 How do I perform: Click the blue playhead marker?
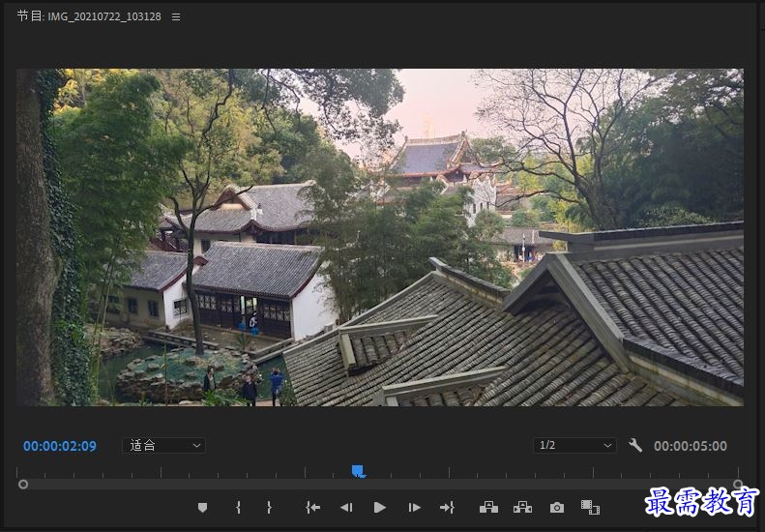pyautogui.click(x=359, y=471)
